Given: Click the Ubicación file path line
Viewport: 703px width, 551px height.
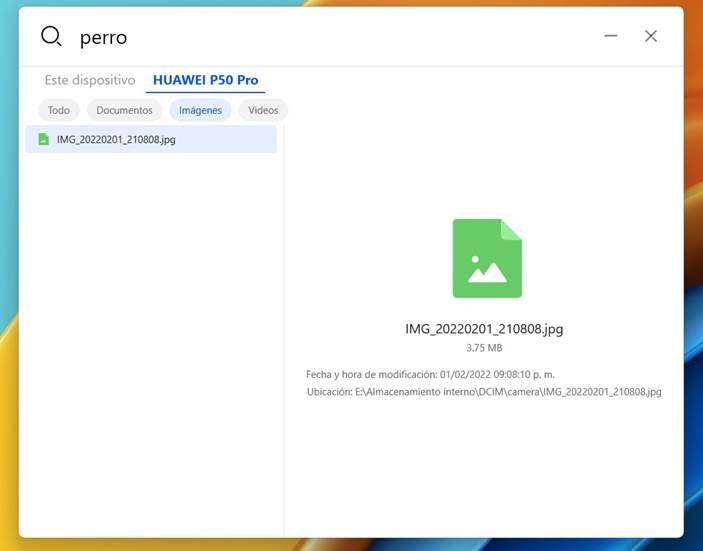Looking at the screenshot, I should pyautogui.click(x=484, y=392).
